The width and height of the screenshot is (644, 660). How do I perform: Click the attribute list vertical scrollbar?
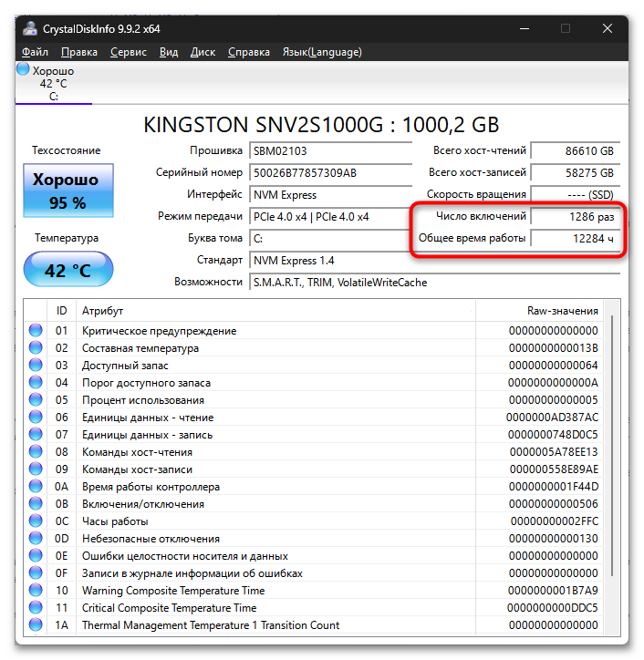(611, 446)
